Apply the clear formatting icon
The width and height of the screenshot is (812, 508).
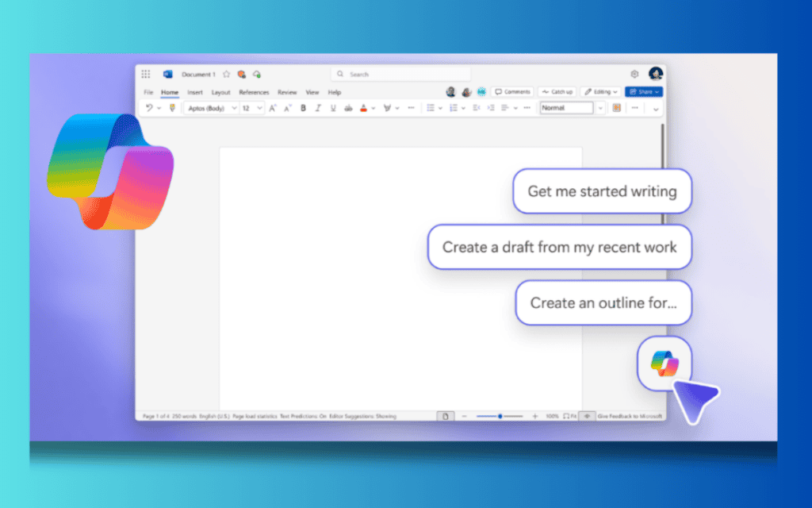pyautogui.click(x=387, y=108)
